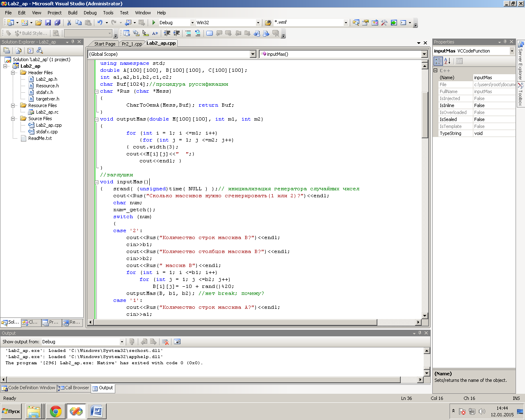Image resolution: width=525 pixels, height=420 pixels.
Task: Click the Display Object Member List icon
Action: (x=126, y=33)
